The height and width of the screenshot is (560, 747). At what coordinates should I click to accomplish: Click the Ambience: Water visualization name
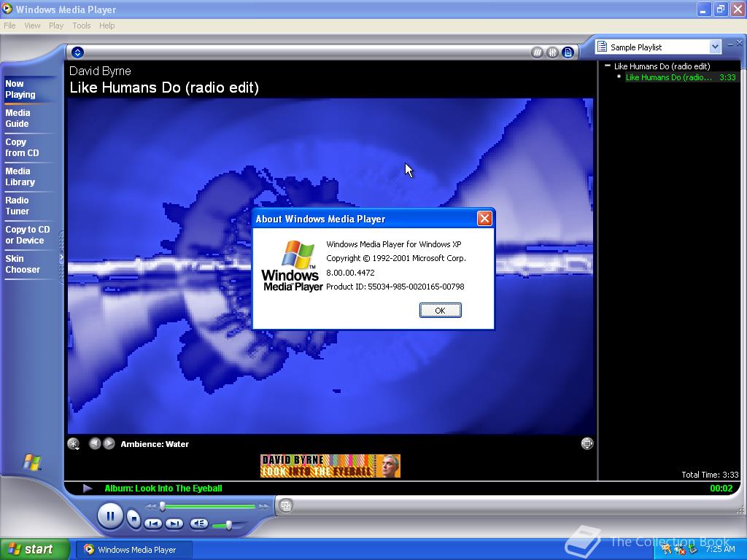tap(155, 444)
